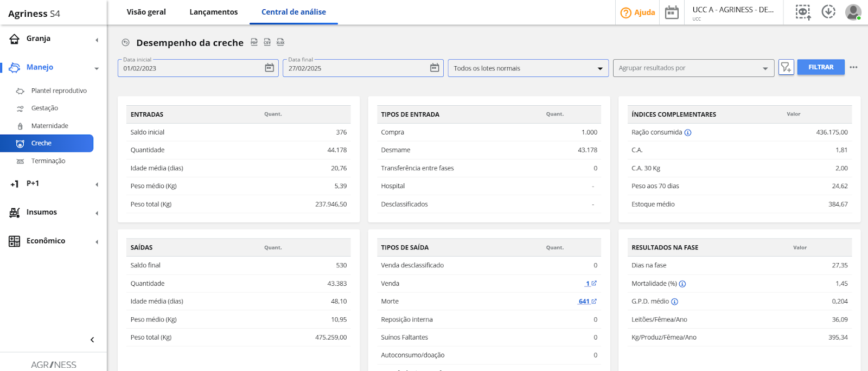Click the Manejo pig icon
The width and height of the screenshot is (868, 371).
pos(15,67)
